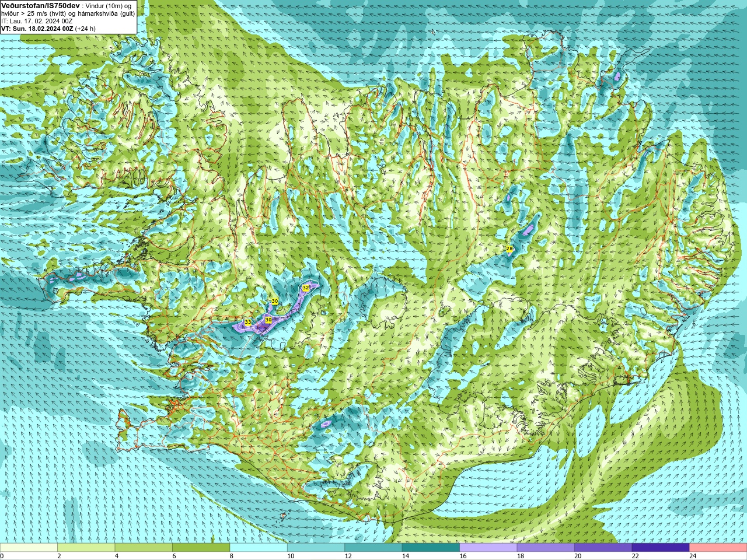Pick the 20–22 m/s violet legend swatch
Screen dimensions: 747x560
[x=603, y=548]
